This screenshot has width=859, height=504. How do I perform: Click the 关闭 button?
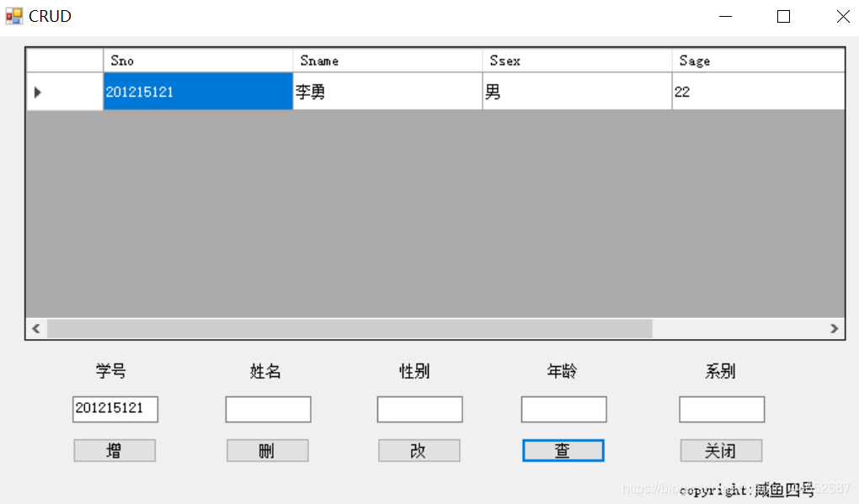tap(721, 450)
